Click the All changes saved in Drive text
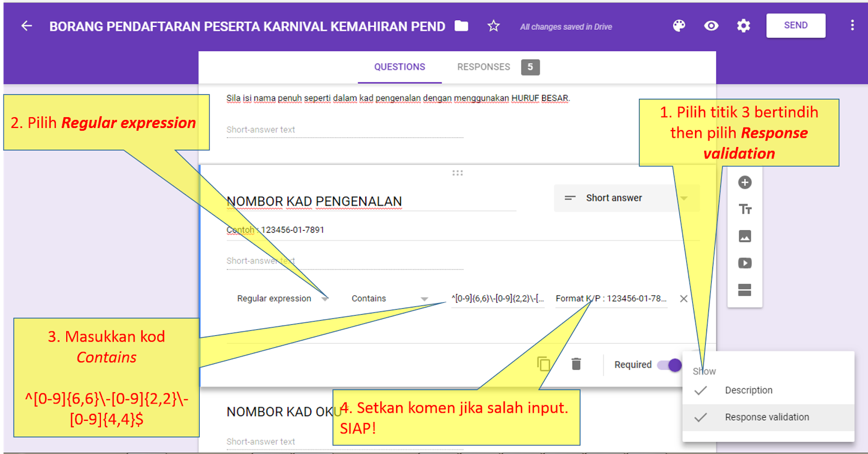Image resolution: width=868 pixels, height=454 pixels. pyautogui.click(x=566, y=27)
